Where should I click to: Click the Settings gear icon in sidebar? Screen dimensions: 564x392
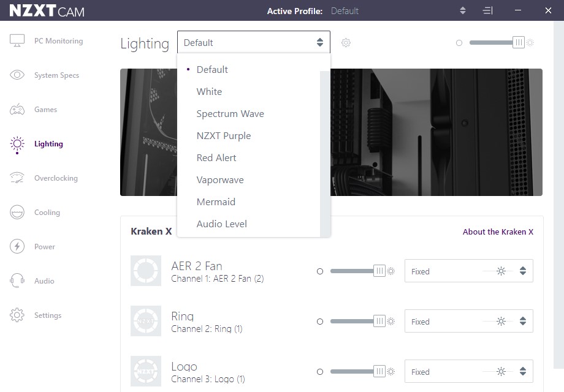coord(17,315)
